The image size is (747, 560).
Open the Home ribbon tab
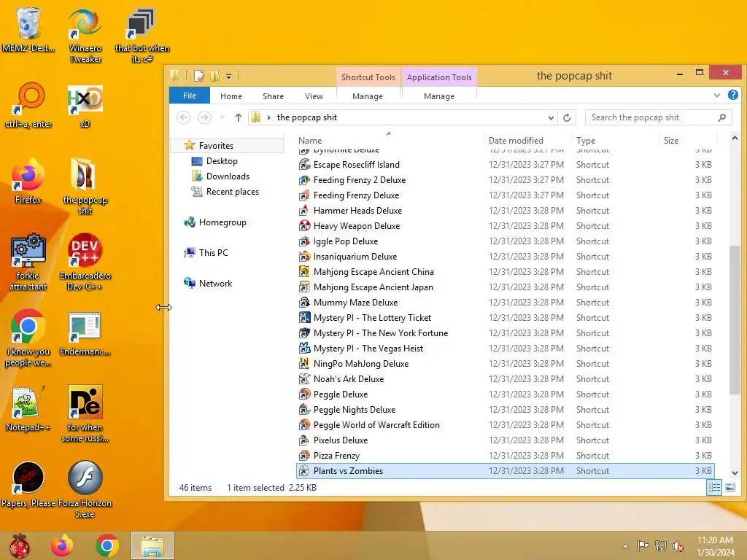[231, 96]
